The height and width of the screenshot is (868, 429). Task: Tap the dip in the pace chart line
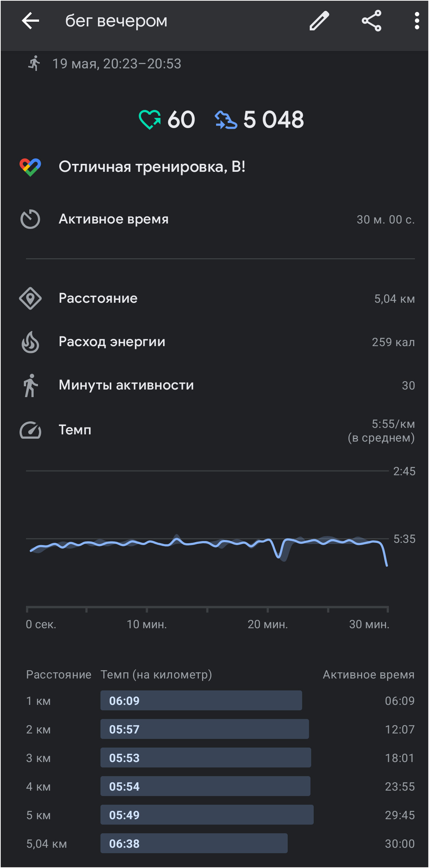pyautogui.click(x=279, y=553)
